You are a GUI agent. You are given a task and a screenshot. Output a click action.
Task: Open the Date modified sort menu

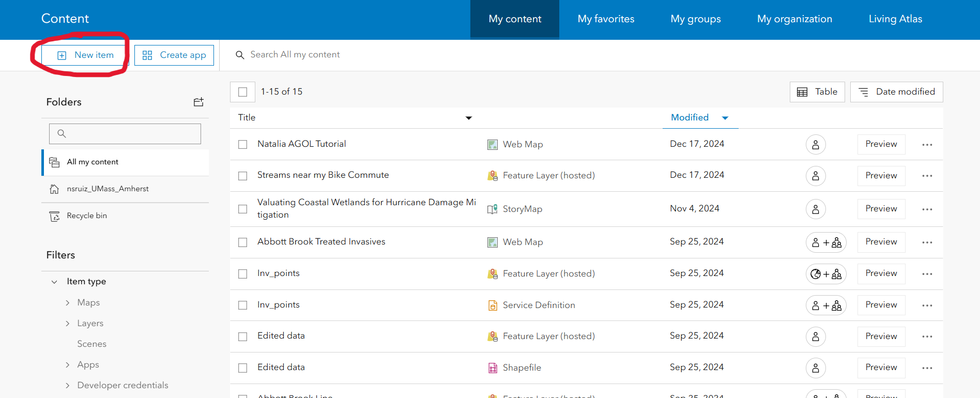[897, 92]
